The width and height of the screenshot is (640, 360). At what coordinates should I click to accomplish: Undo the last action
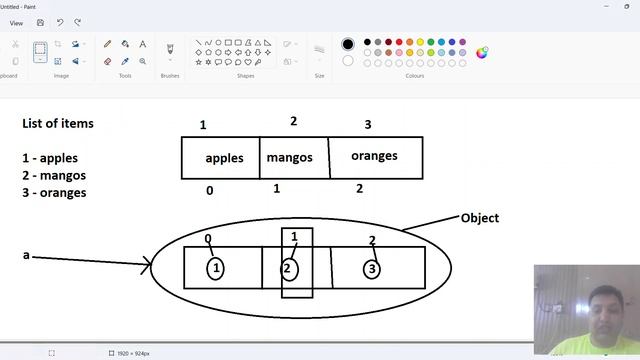coord(60,23)
